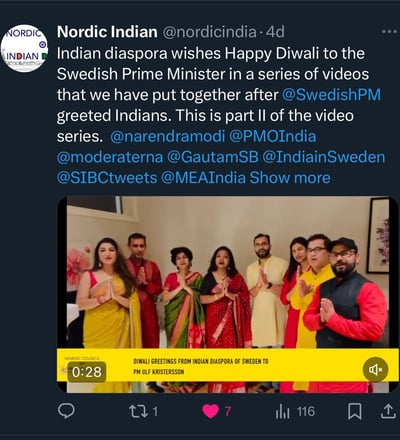400x440 pixels.
Task: Open Nordic Indian profile avatar
Action: [24, 48]
